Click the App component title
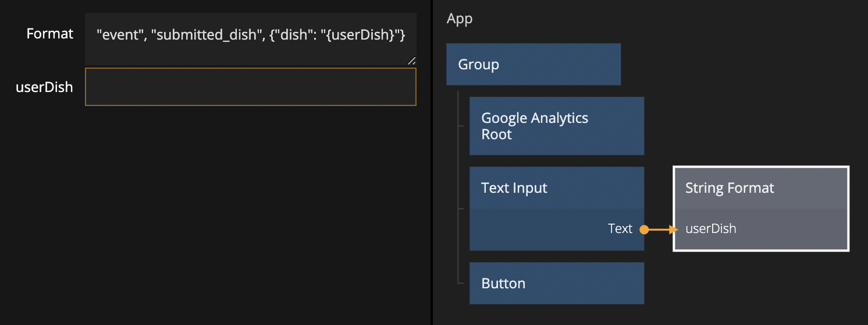 coord(460,19)
